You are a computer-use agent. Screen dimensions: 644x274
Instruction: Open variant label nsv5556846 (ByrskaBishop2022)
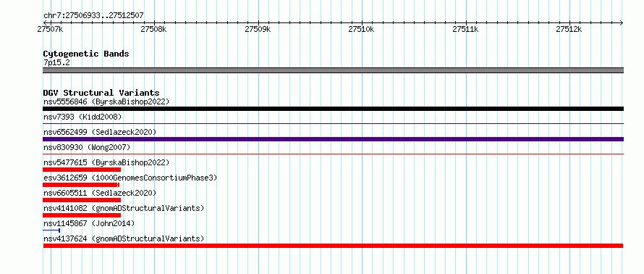pyautogui.click(x=106, y=101)
